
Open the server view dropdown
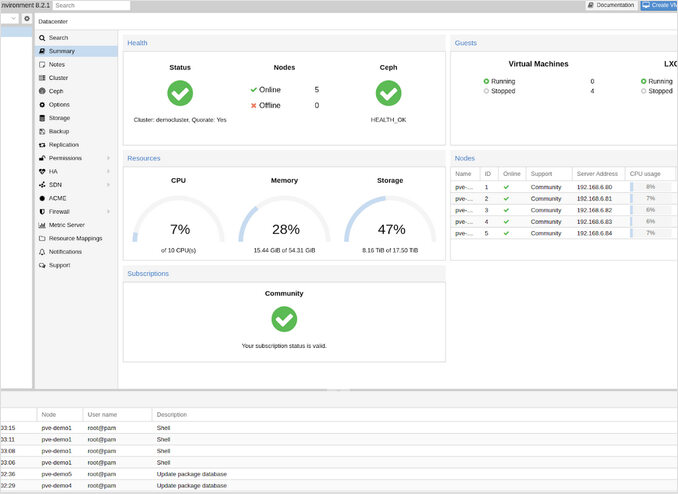tap(13, 19)
